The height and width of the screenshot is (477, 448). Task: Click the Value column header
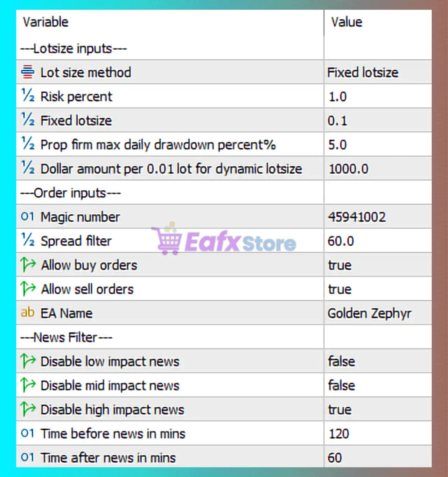tap(346, 22)
